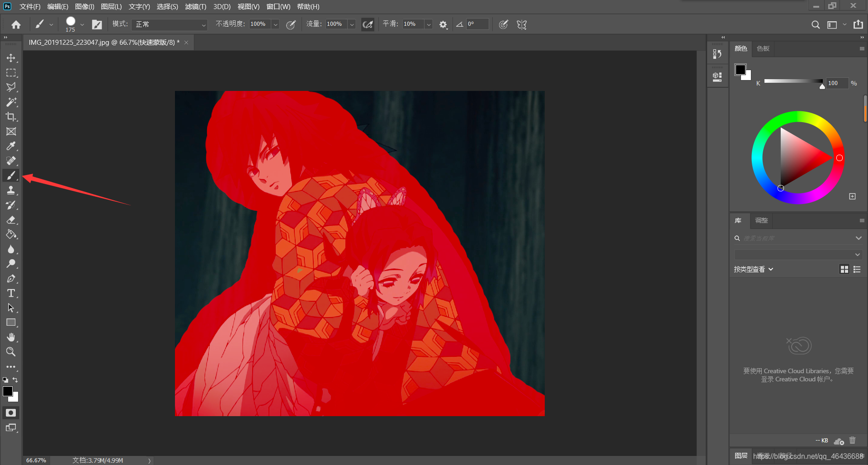
Task: Select the Zoom tool
Action: tap(11, 351)
